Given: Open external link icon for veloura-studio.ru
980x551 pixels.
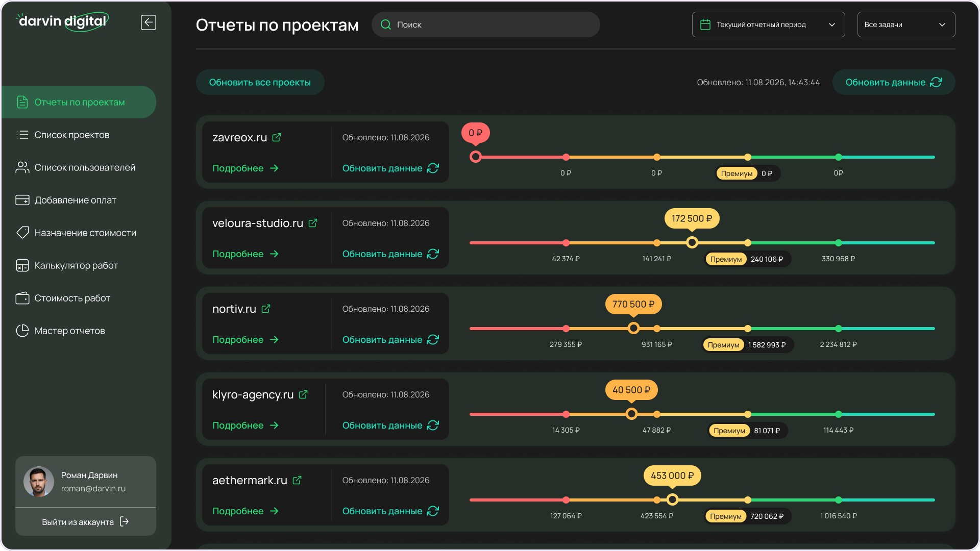Looking at the screenshot, I should click(313, 223).
